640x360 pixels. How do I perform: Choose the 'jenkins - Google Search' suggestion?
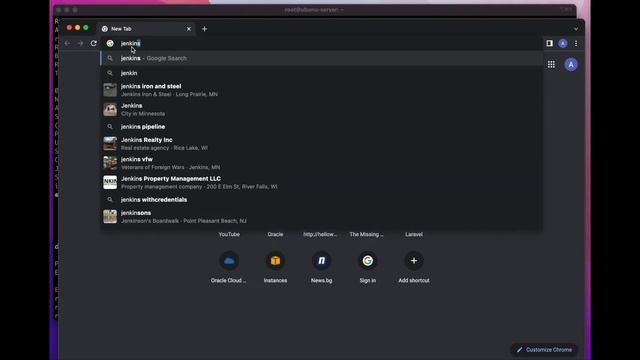click(x=322, y=58)
